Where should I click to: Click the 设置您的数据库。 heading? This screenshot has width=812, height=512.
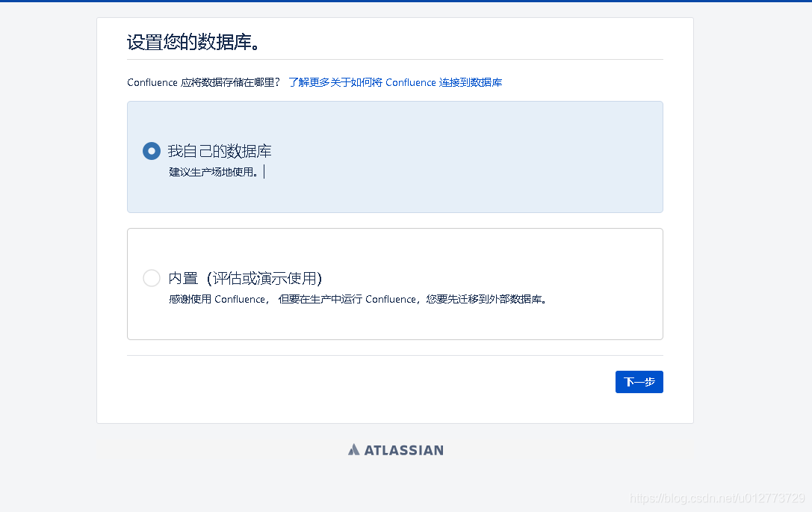[x=193, y=42]
